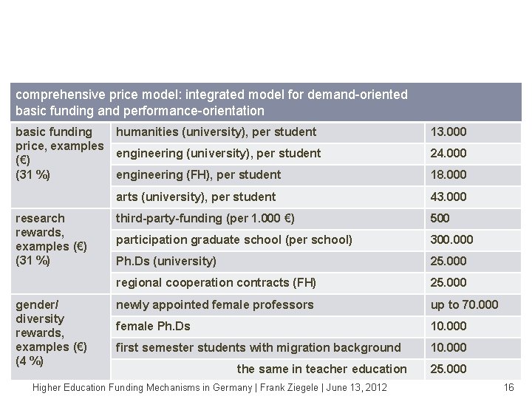The height and width of the screenshot is (399, 532).
Task: Click the regional cooperation contracts (FH) row
Action: 216,282
